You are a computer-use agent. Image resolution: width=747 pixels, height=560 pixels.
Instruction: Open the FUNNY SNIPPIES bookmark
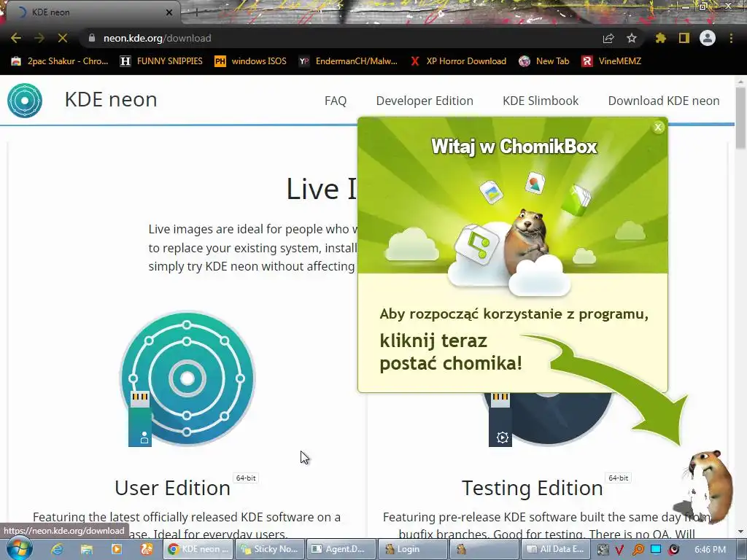click(x=161, y=61)
